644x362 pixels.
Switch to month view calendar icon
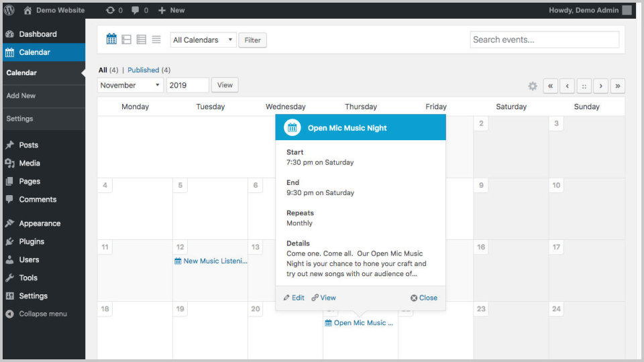(111, 40)
